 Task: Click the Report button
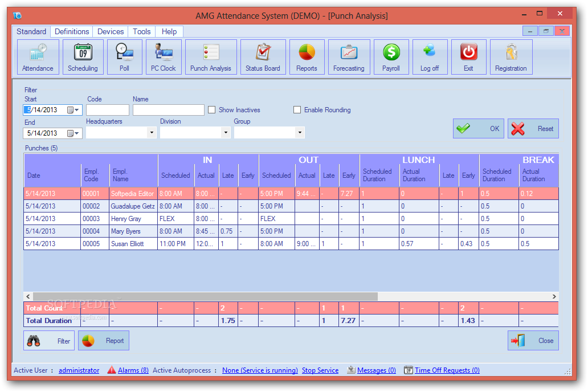click(x=104, y=341)
